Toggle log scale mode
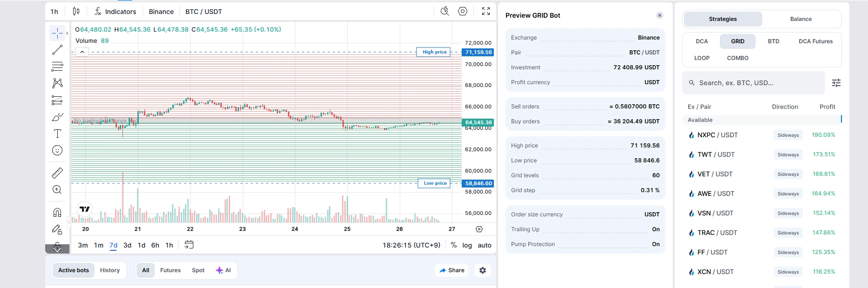868x288 pixels. tap(467, 245)
